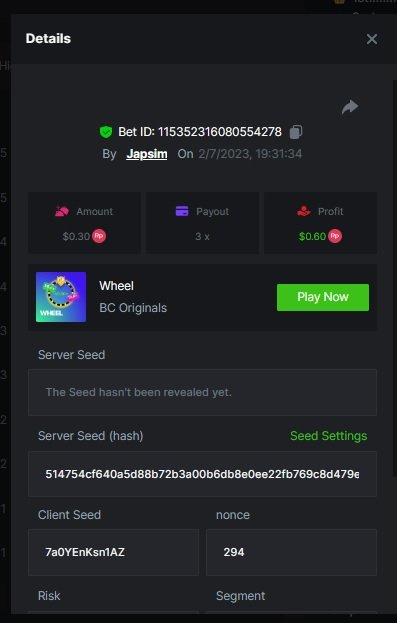The image size is (397, 623).
Task: Click the dialog's right-side scrollbar
Action: tap(395, 278)
